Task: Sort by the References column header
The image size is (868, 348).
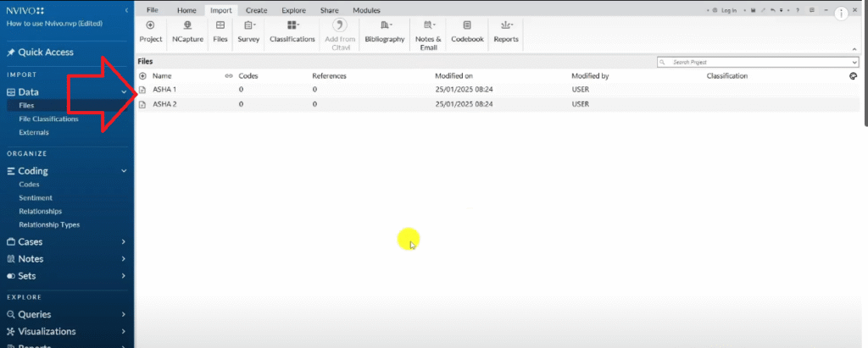Action: click(x=330, y=76)
